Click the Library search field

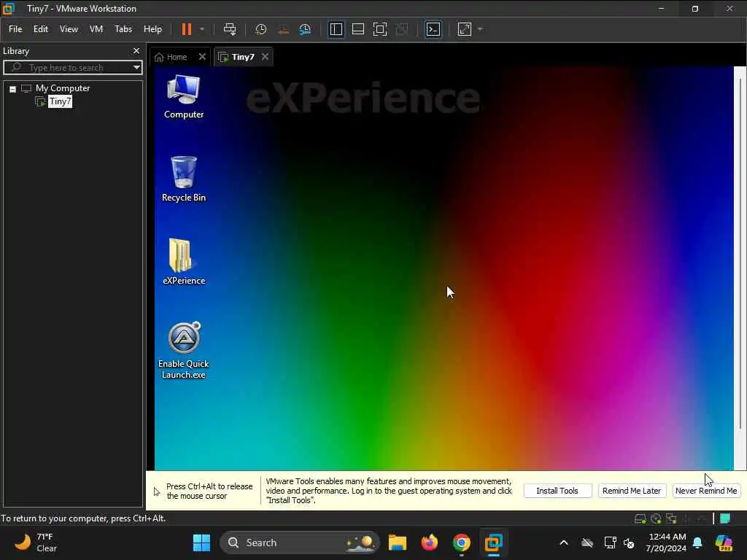tap(68, 68)
